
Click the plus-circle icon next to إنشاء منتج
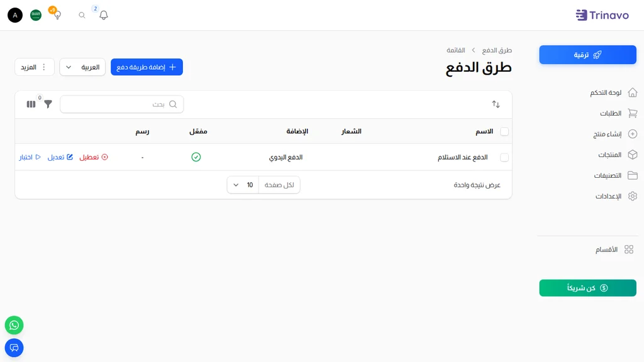tap(633, 134)
